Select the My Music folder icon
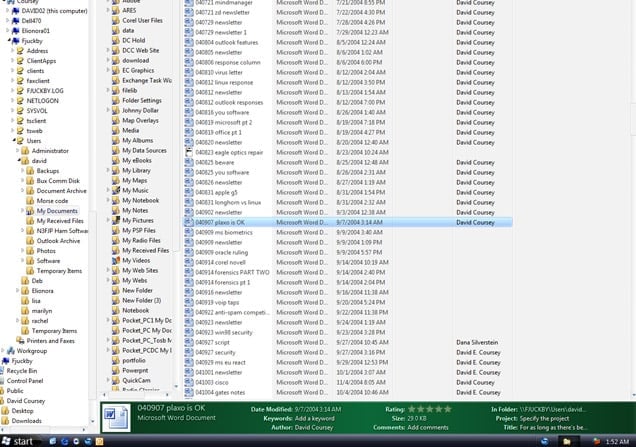Image resolution: width=636 pixels, height=447 pixels. (x=116, y=190)
